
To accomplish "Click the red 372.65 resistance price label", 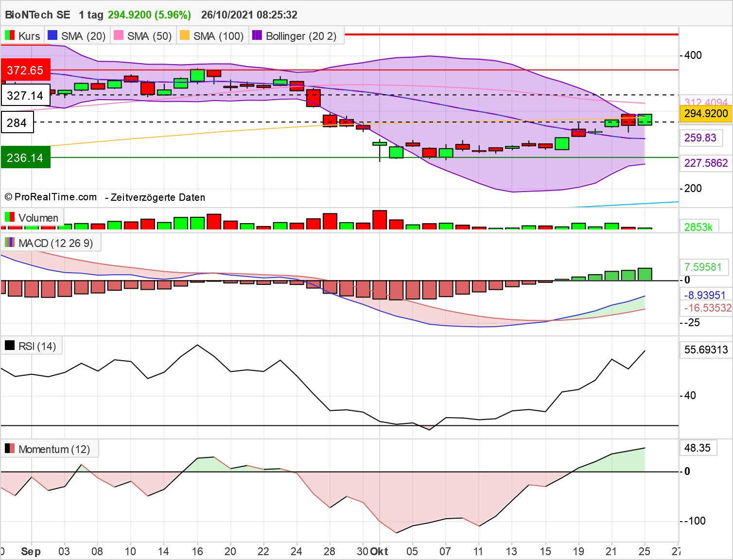I will pos(25,70).
